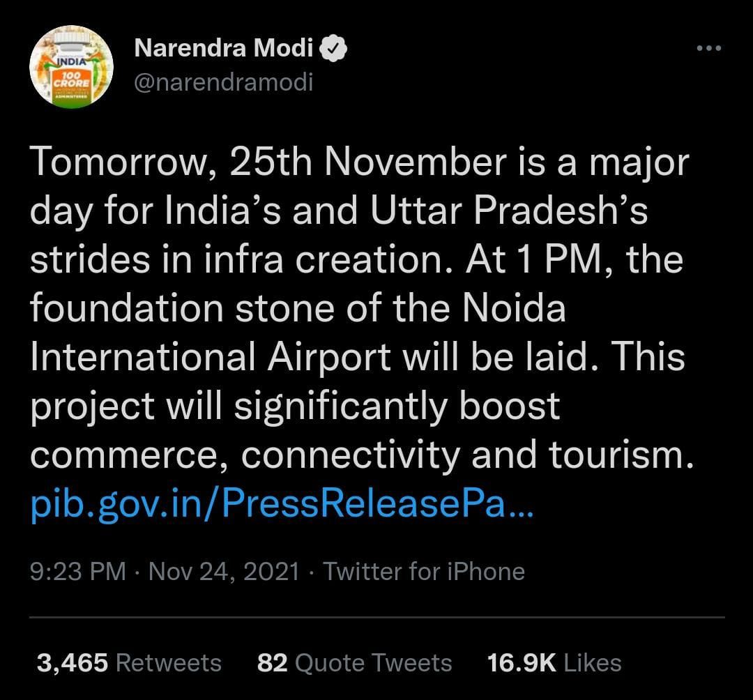Screen dimensions: 753x700
Task: Open the Twitter for iPhone source label
Action: point(424,572)
